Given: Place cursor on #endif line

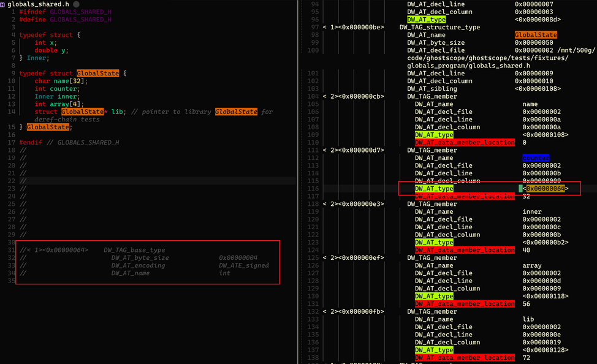Looking at the screenshot, I should (x=69, y=143).
